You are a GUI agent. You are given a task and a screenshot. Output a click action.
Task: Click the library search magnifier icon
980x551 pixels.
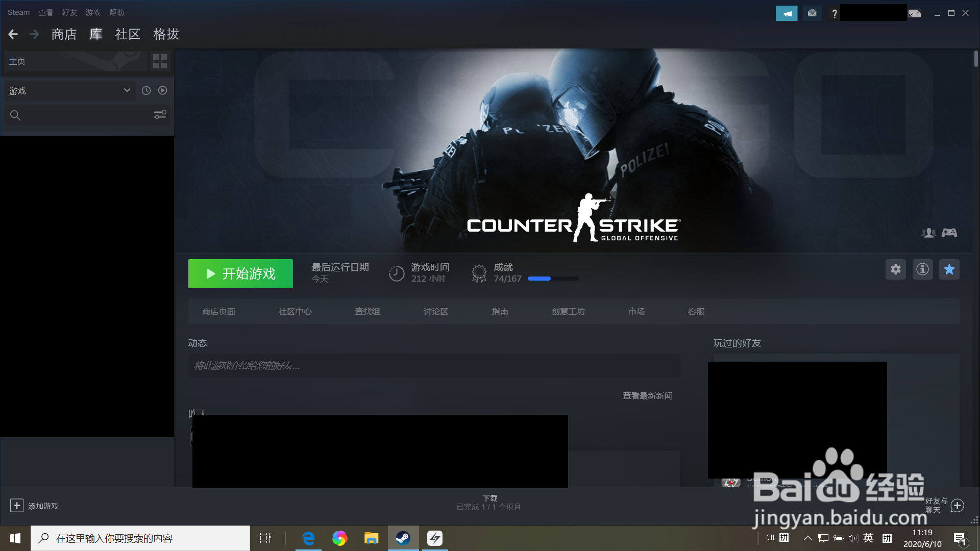(15, 115)
